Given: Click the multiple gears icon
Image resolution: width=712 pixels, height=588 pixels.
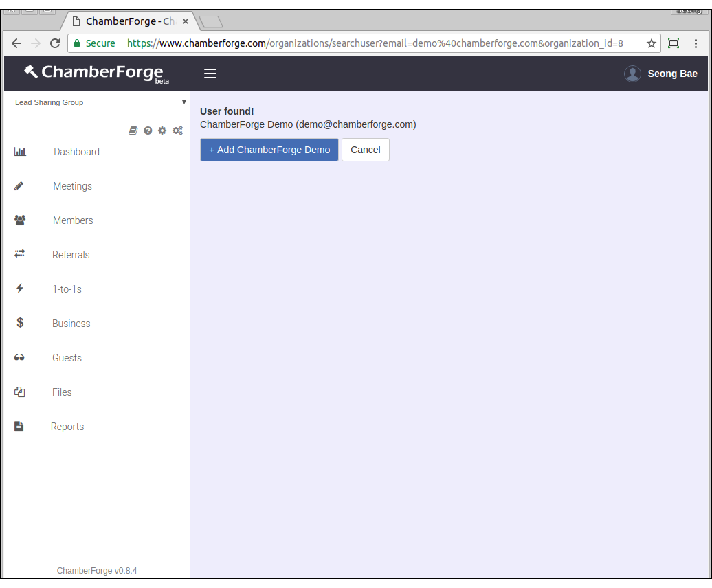Looking at the screenshot, I should (177, 131).
